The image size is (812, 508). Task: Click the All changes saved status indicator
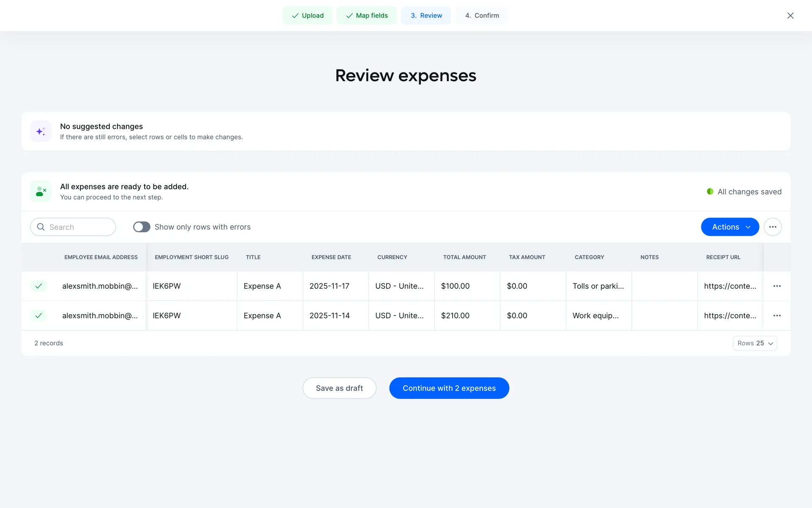[744, 192]
